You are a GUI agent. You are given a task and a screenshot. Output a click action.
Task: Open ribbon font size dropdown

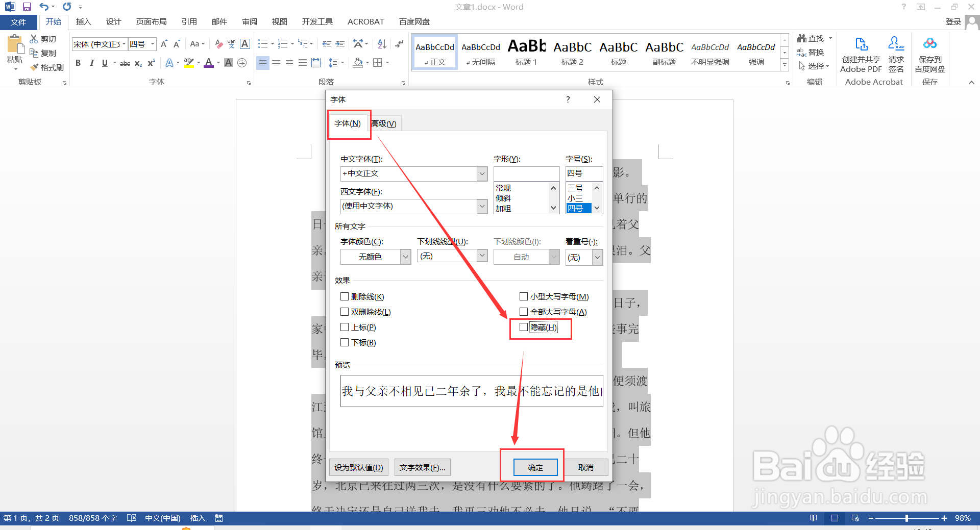pos(152,44)
